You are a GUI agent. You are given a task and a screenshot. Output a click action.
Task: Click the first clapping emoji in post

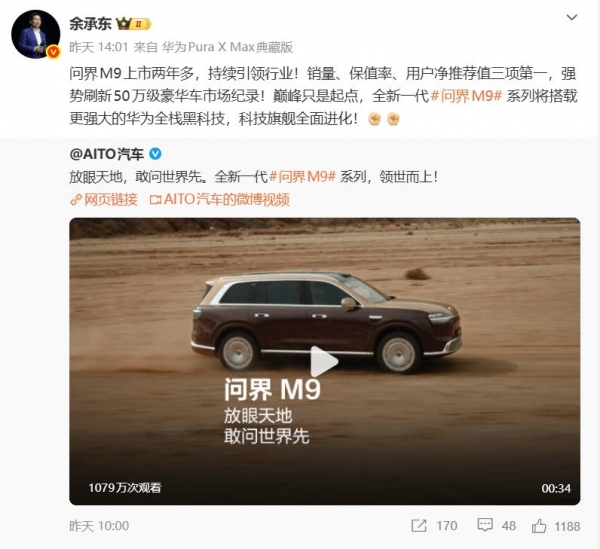375,119
